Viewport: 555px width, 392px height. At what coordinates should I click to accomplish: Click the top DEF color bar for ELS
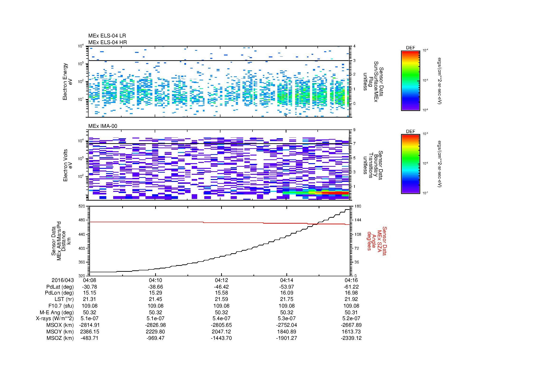coord(410,80)
